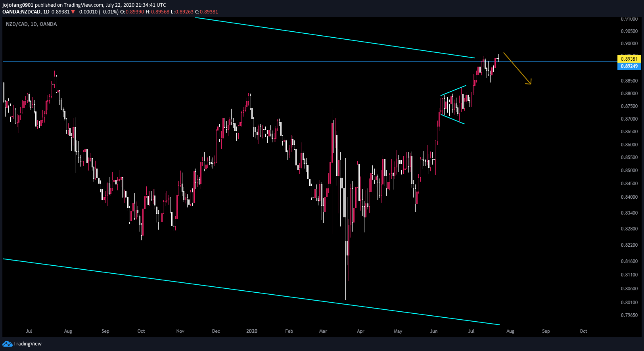Click the 0.85000 price axis label

pyautogui.click(x=629, y=171)
